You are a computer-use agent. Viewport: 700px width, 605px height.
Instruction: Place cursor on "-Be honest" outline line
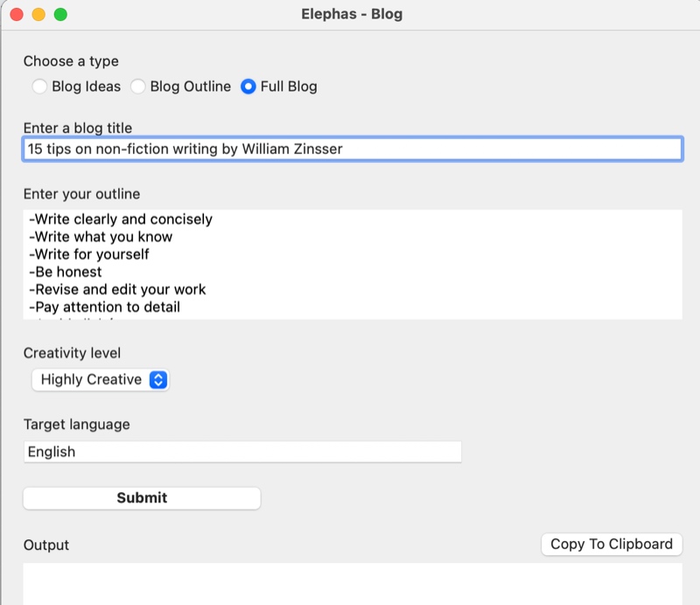pyautogui.click(x=65, y=271)
